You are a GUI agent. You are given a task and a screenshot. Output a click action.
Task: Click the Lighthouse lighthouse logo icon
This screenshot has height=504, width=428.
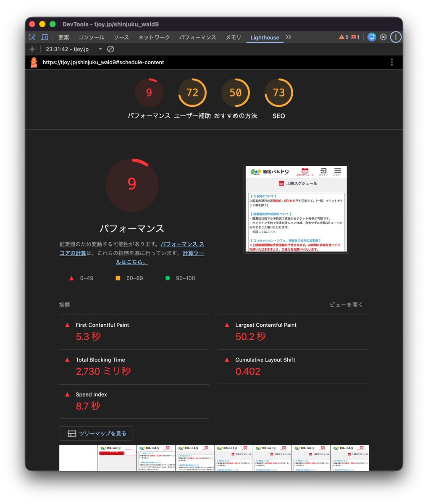click(x=34, y=62)
